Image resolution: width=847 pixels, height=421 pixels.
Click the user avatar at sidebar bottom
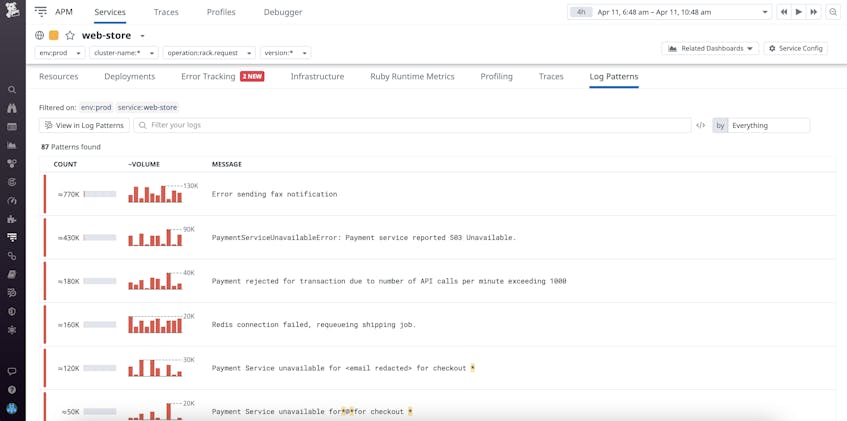click(12, 408)
